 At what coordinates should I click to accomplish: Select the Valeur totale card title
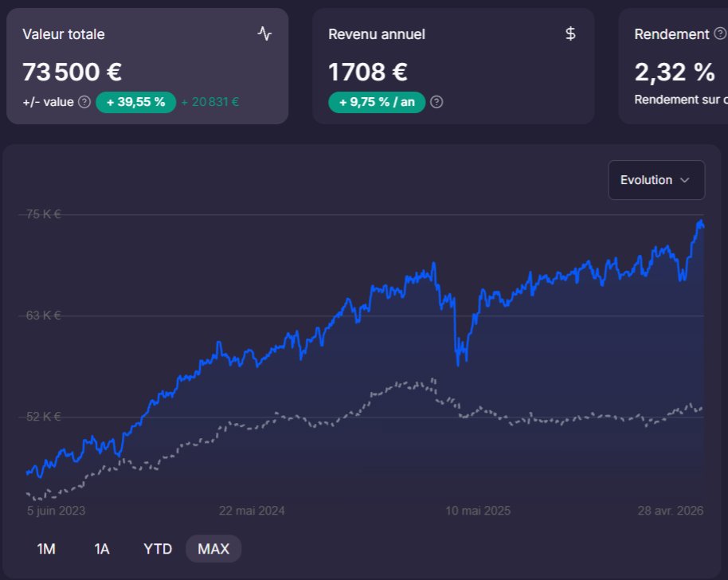[64, 34]
